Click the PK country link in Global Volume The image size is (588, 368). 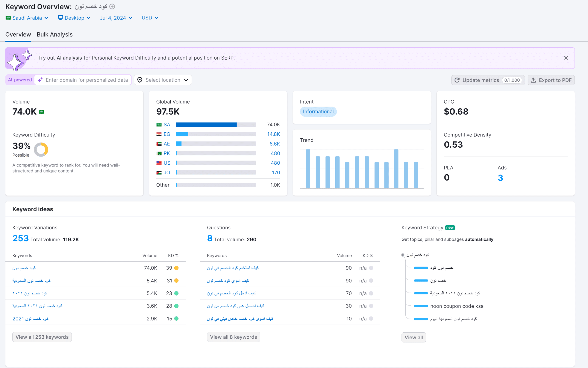click(x=167, y=153)
